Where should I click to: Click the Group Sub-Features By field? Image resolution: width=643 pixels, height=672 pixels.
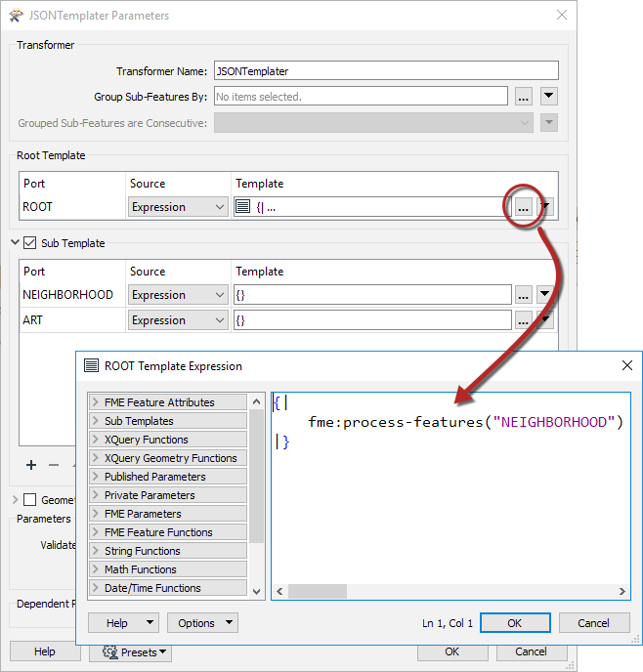(361, 97)
